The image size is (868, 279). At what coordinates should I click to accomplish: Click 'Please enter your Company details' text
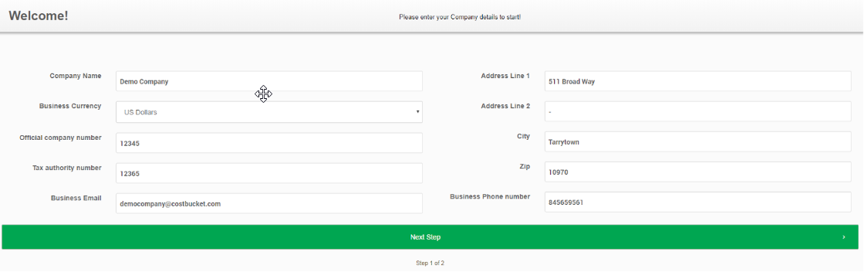pos(460,17)
